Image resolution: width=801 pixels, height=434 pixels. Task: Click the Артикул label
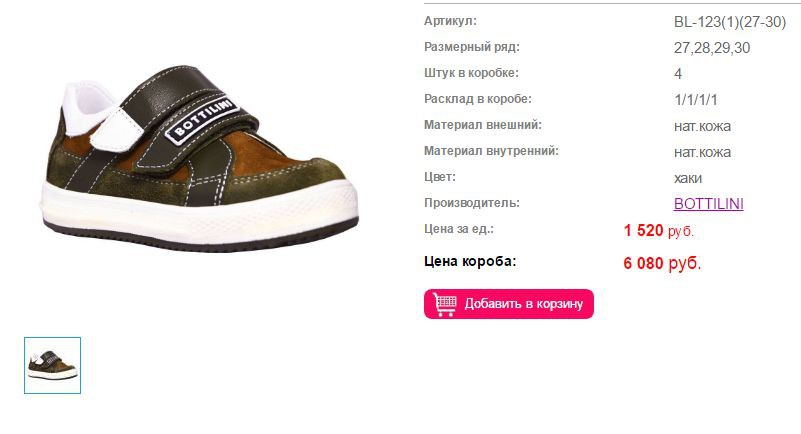coord(450,21)
